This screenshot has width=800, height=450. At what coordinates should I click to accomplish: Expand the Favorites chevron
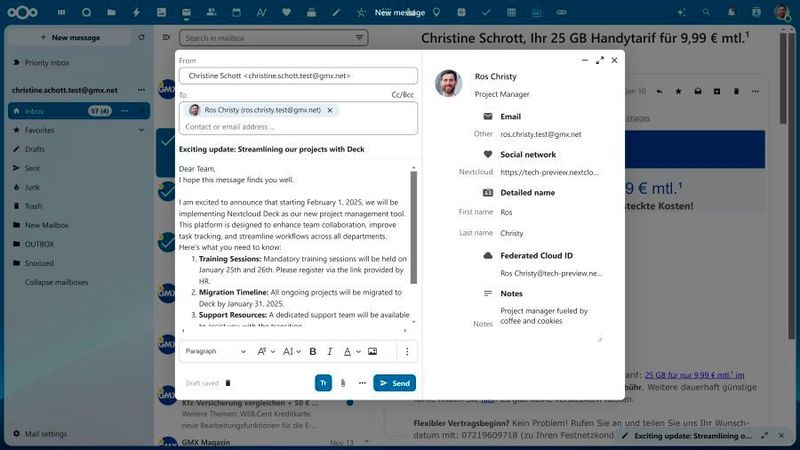click(x=141, y=130)
